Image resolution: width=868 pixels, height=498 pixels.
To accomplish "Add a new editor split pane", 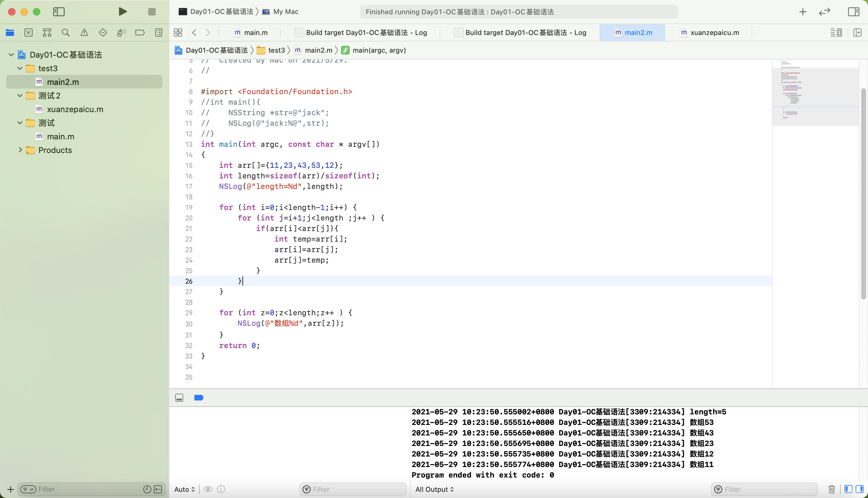I will pyautogui.click(x=858, y=33).
